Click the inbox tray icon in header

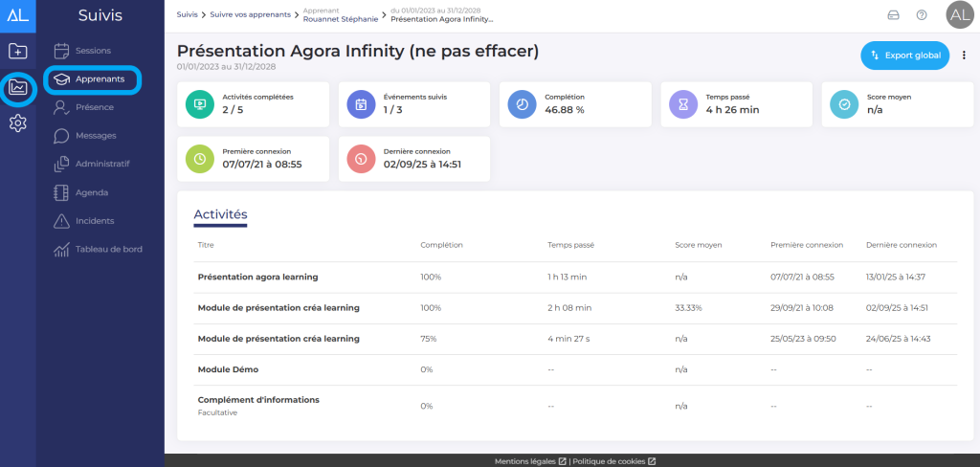(894, 15)
